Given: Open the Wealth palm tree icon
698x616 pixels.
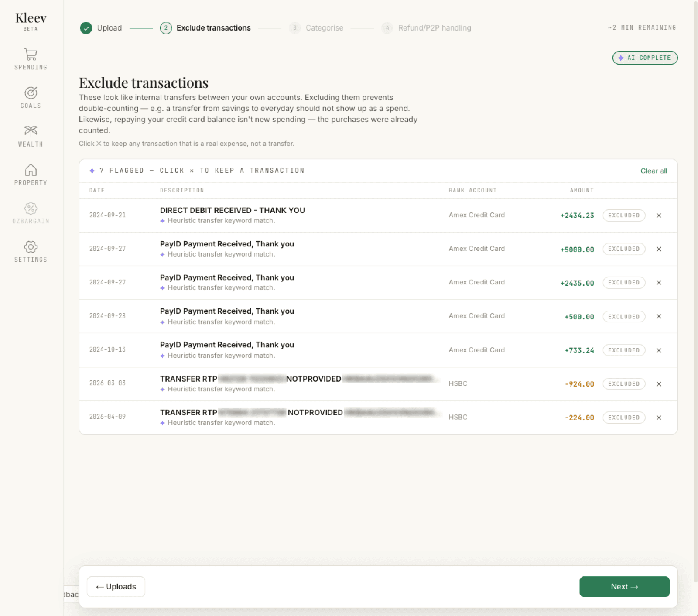Looking at the screenshot, I should (x=31, y=131).
